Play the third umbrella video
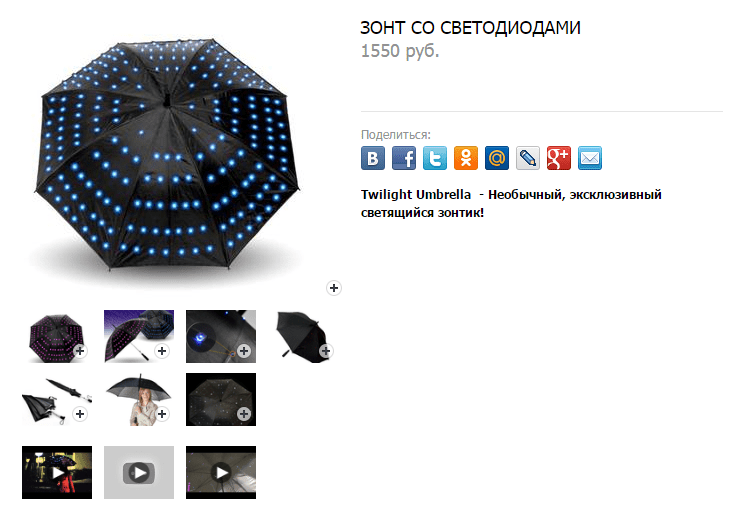 tap(221, 472)
